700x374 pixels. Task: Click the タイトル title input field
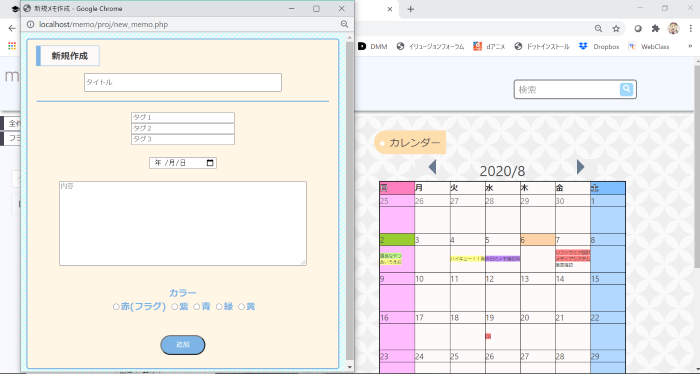tap(183, 83)
